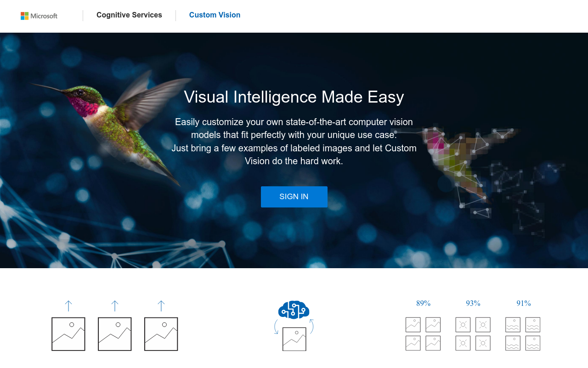Click the four wave image icons under 91%

point(523,334)
